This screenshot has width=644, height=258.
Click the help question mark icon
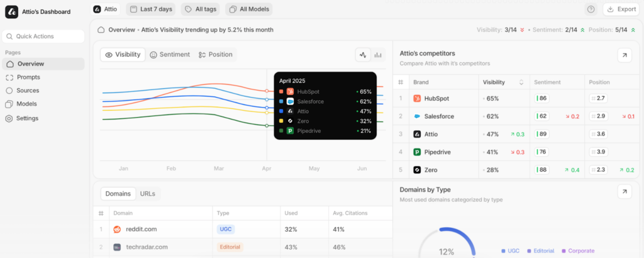[x=591, y=9]
